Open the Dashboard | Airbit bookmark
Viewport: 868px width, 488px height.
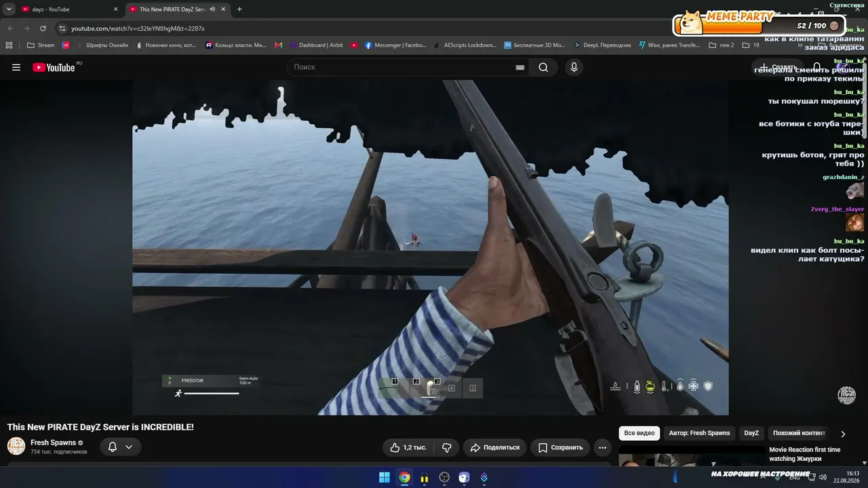(316, 45)
